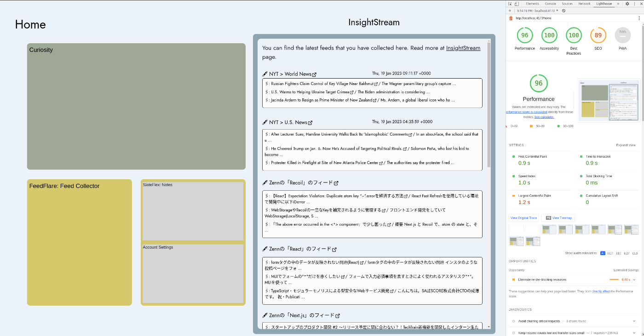Switch to the Console tab
This screenshot has width=644, height=336.
pos(550,4)
